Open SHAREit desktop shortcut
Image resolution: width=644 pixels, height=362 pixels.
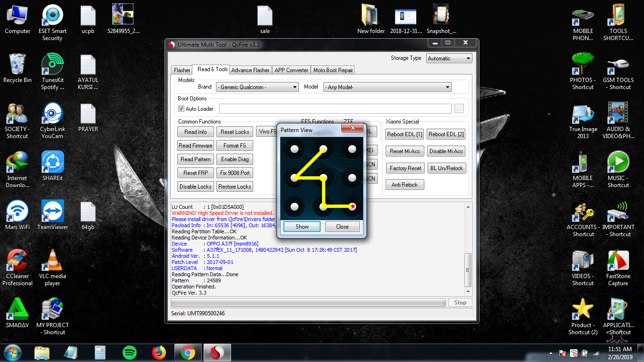(x=52, y=166)
